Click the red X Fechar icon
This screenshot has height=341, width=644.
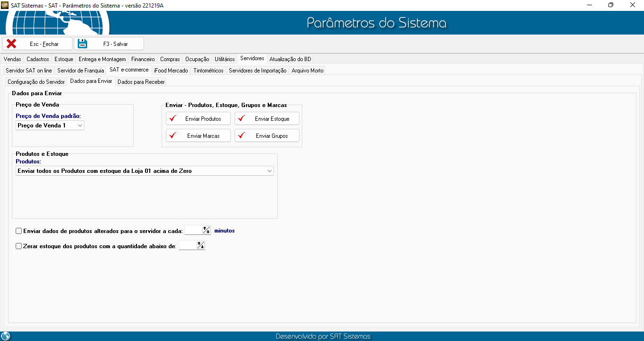[11, 44]
